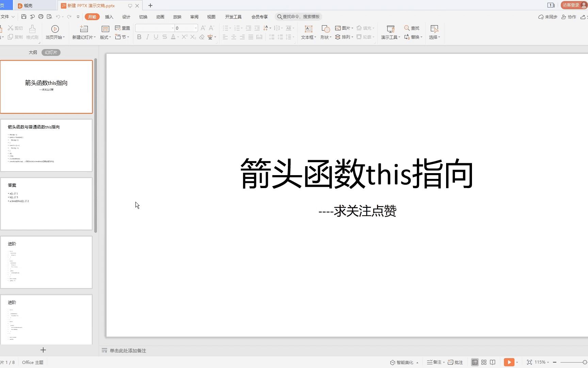Toggle Italic formatting

coord(147,37)
